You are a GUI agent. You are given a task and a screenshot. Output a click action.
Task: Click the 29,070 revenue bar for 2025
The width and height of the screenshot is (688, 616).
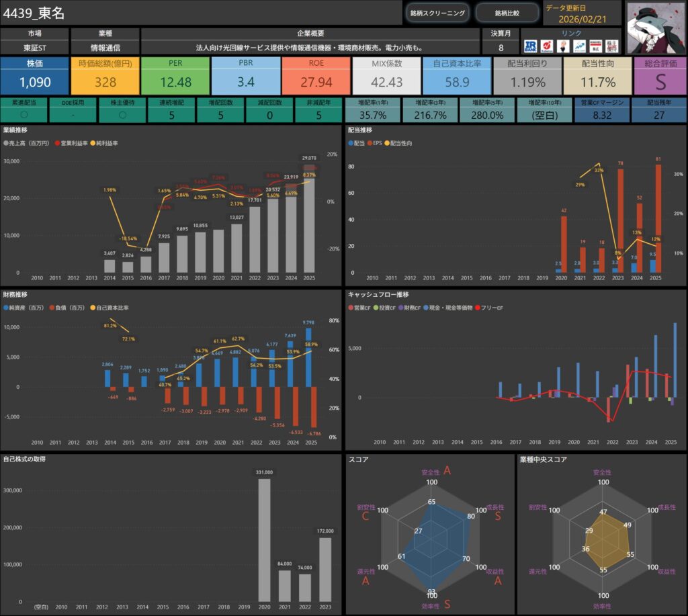pyautogui.click(x=308, y=222)
